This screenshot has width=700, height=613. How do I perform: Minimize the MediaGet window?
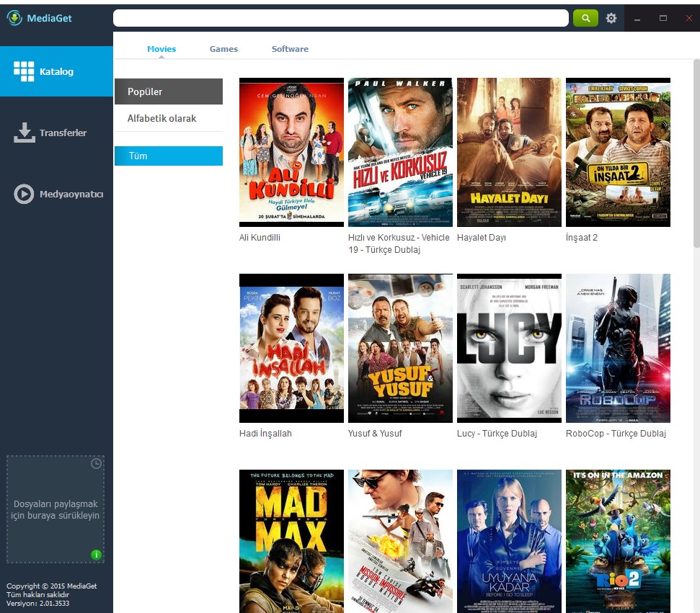pyautogui.click(x=637, y=19)
